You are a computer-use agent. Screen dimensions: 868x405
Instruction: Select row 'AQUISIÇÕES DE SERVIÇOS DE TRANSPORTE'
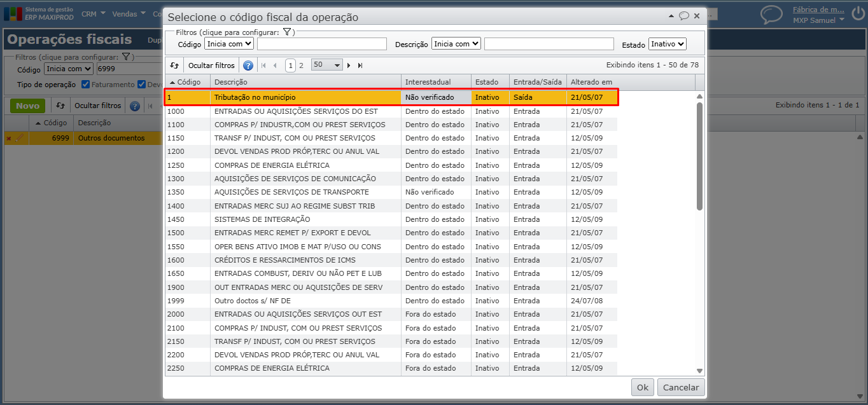(391, 192)
